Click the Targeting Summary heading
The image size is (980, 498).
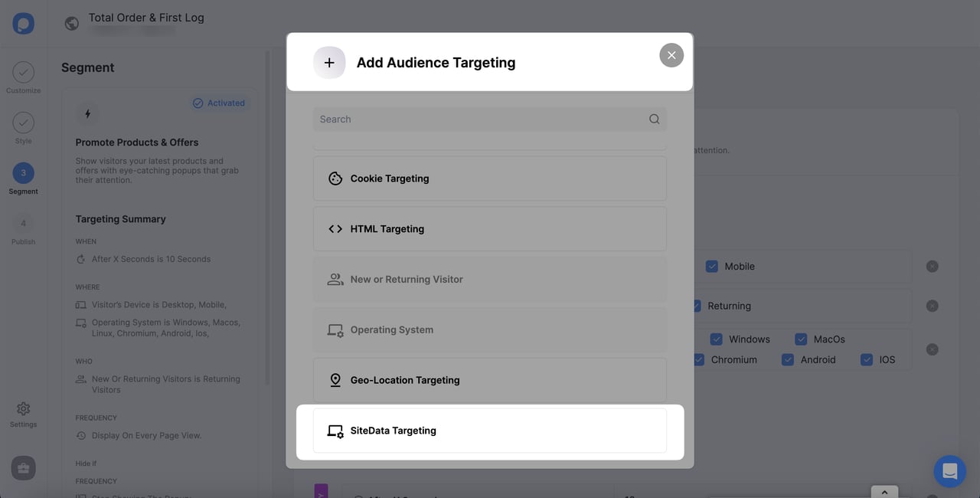point(121,219)
